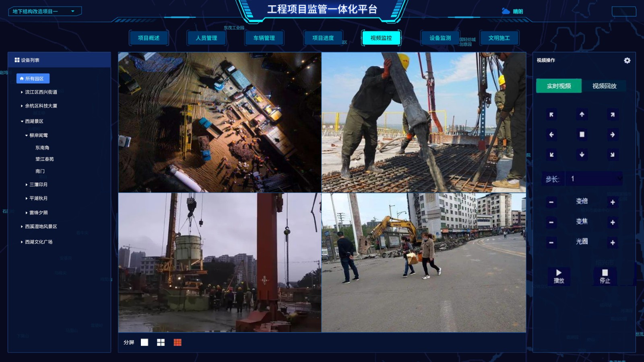This screenshot has height=362, width=644.
Task: Expand the 西溪湿地风景区 tree node
Action: (x=22, y=226)
